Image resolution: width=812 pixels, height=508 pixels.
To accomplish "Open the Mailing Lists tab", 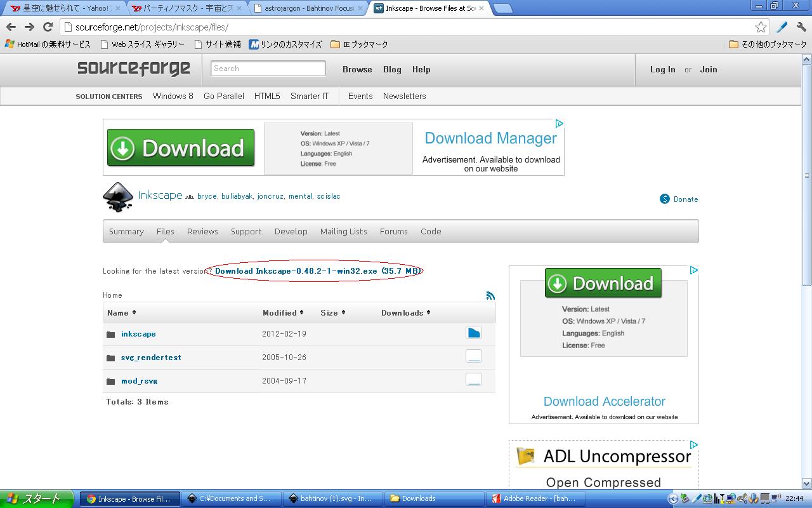I will (344, 231).
